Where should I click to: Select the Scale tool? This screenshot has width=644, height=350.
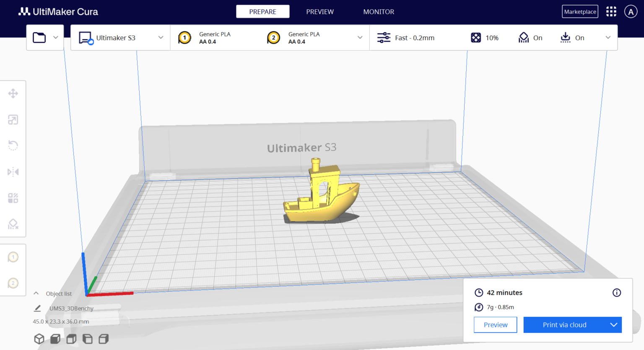[x=13, y=119]
